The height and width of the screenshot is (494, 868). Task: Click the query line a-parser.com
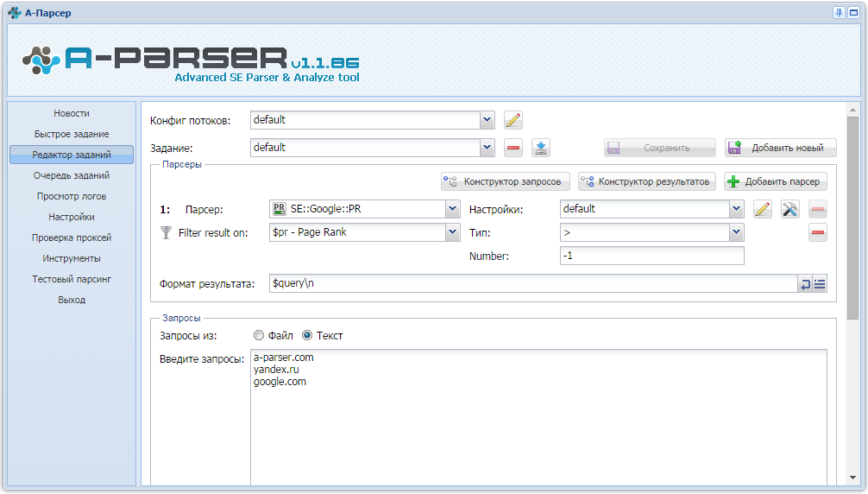coord(283,358)
